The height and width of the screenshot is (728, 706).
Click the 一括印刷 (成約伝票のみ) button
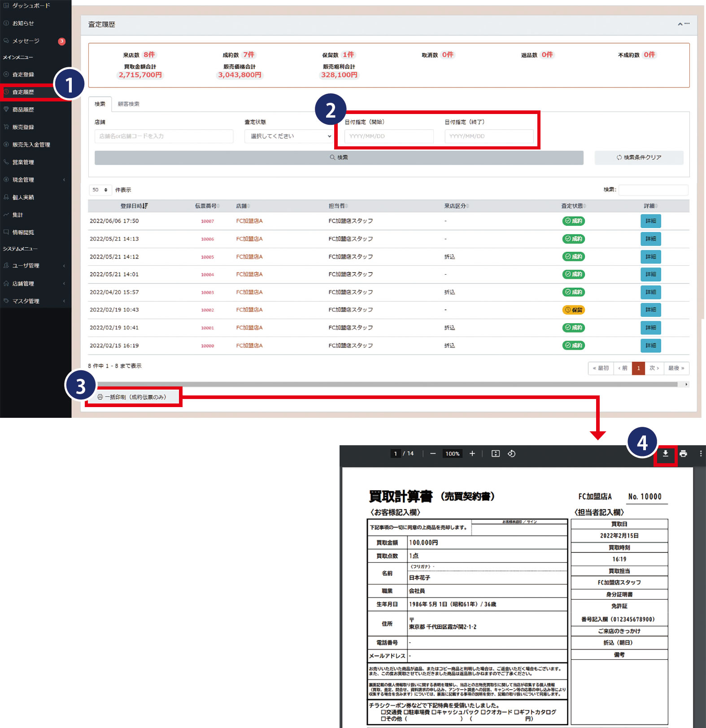pos(132,397)
